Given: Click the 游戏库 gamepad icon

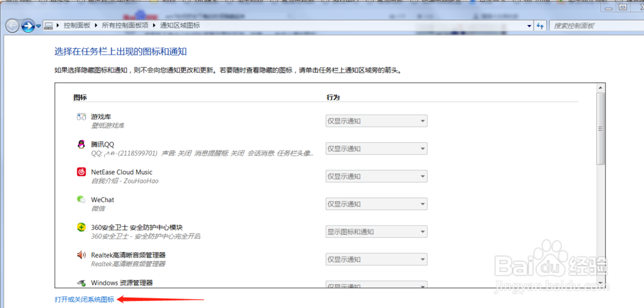Looking at the screenshot, I should click(81, 117).
